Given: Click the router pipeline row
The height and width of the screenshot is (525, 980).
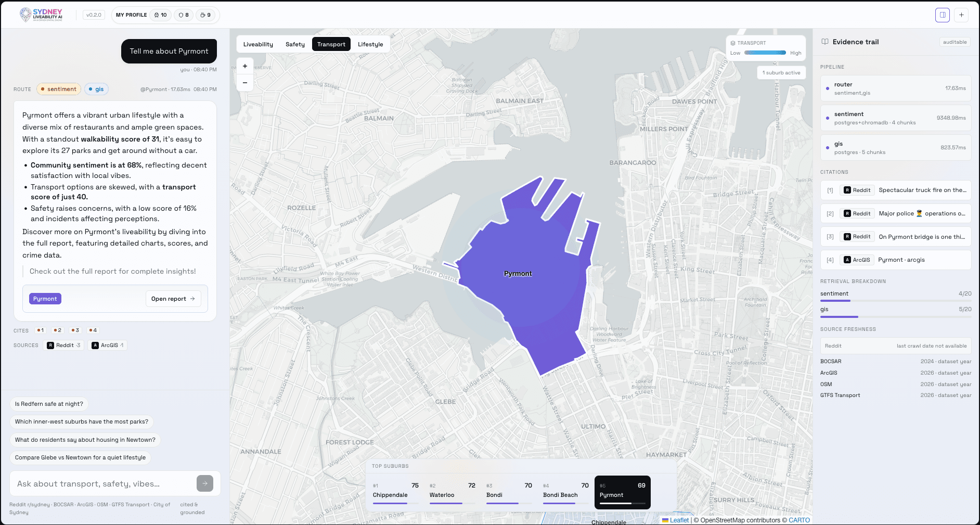Looking at the screenshot, I should click(x=896, y=88).
